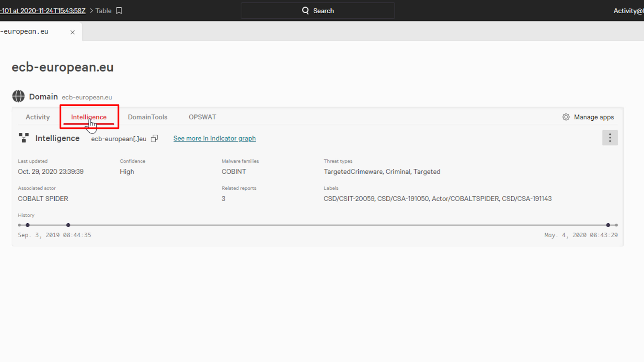Switch to the Intelligence tab

(89, 117)
